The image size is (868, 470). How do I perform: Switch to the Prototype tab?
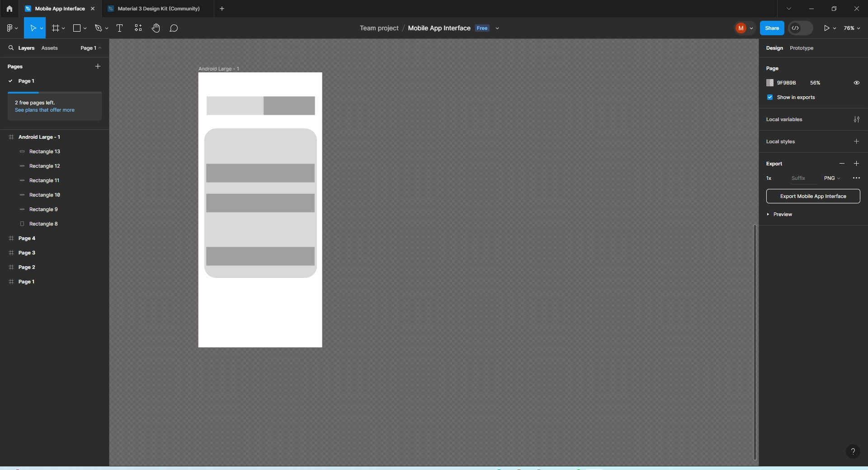pos(801,48)
